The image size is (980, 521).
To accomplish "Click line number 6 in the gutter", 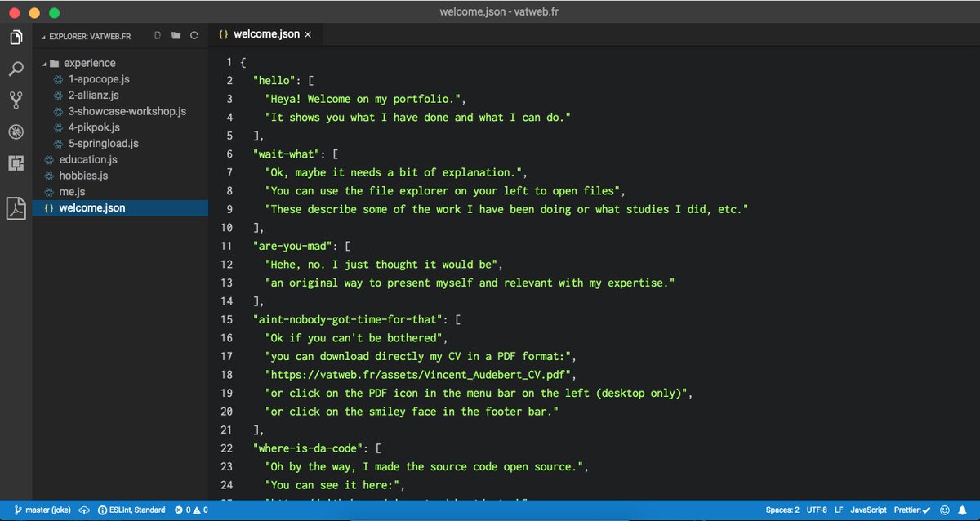I will coord(229,154).
